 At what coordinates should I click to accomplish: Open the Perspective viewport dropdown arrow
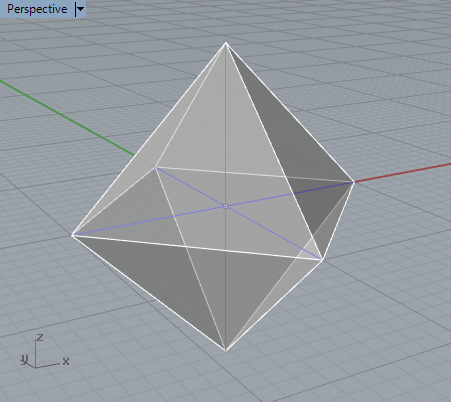click(80, 9)
